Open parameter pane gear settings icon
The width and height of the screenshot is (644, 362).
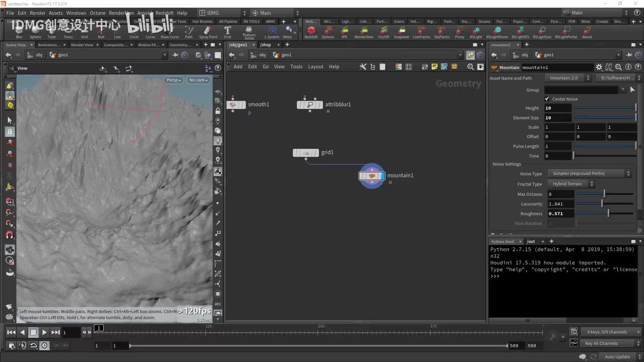coord(599,67)
